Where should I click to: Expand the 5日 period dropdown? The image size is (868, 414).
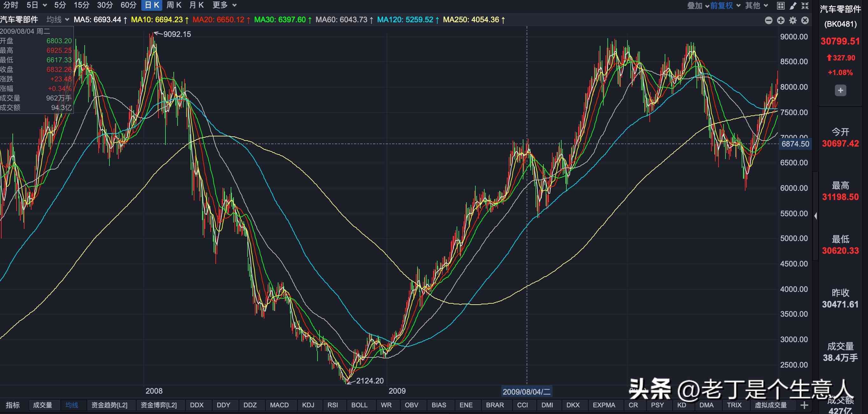point(45,5)
